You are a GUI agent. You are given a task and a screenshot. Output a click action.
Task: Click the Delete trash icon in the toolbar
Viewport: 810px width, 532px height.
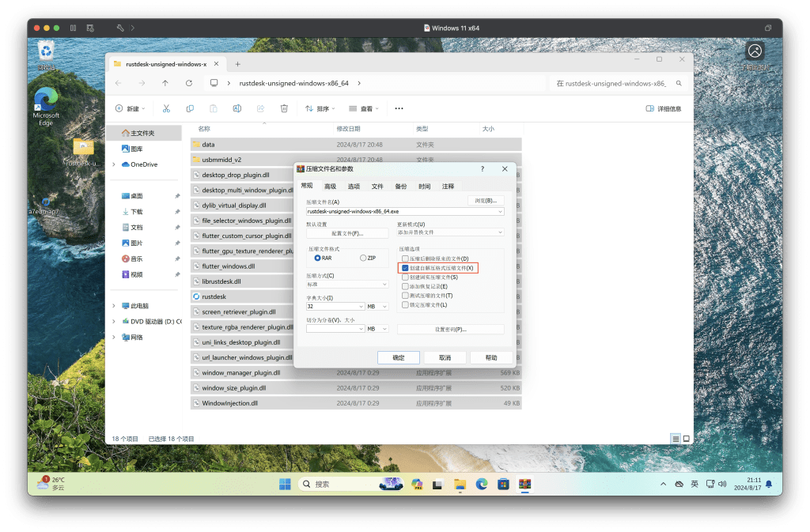[x=284, y=108]
